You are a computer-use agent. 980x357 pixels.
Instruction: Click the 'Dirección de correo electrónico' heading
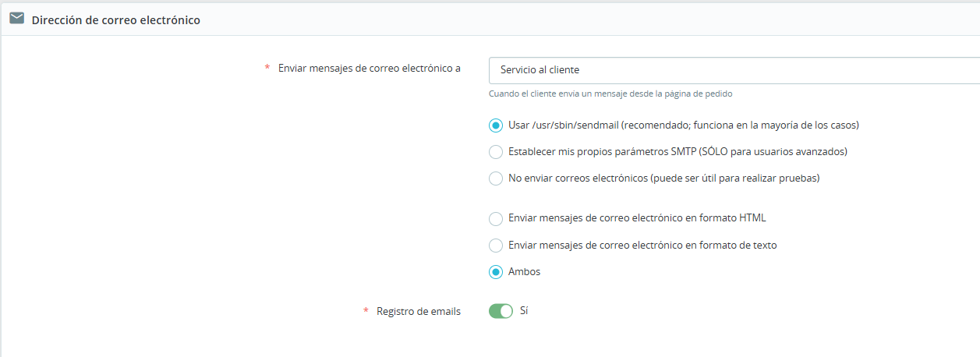tap(115, 20)
